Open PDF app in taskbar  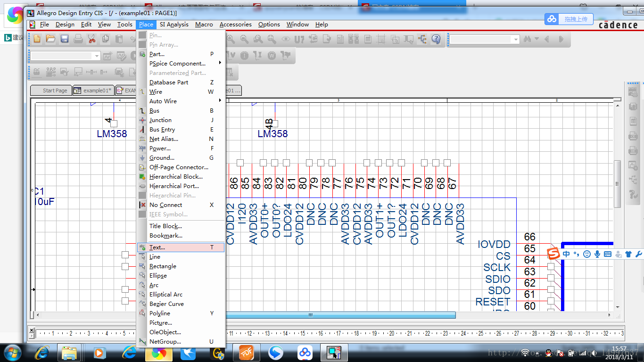(246, 353)
